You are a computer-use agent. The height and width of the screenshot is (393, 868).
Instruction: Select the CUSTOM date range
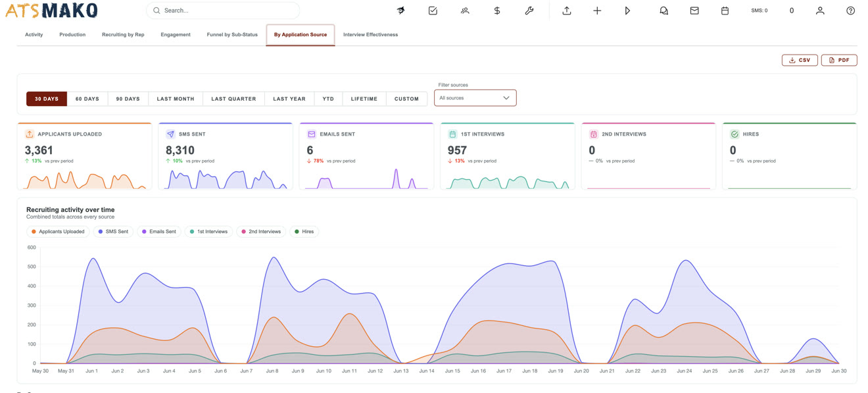[406, 99]
